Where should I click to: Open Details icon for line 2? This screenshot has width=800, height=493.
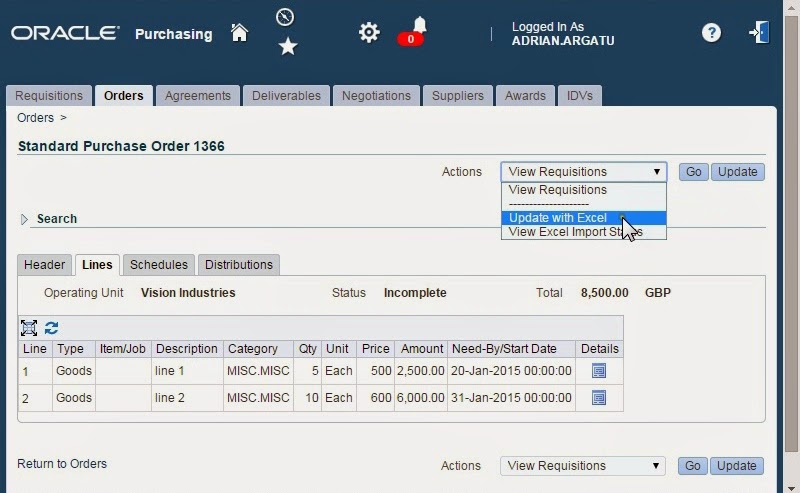click(x=599, y=398)
